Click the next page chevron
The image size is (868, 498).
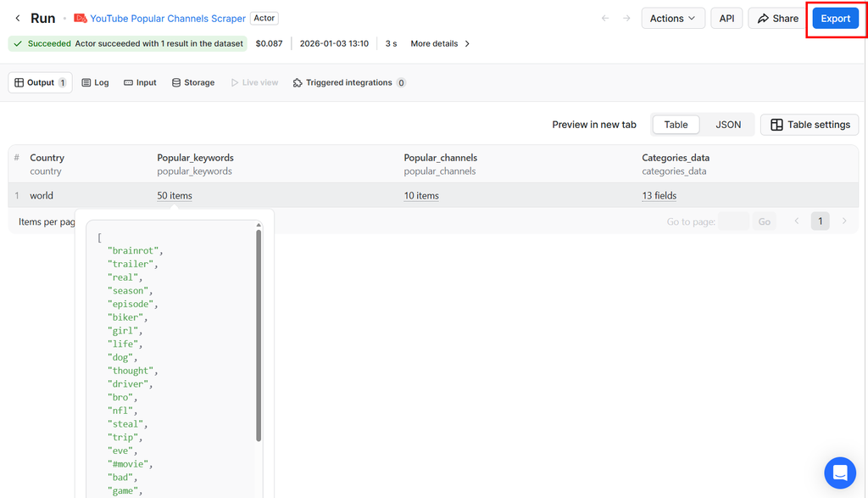(x=844, y=221)
